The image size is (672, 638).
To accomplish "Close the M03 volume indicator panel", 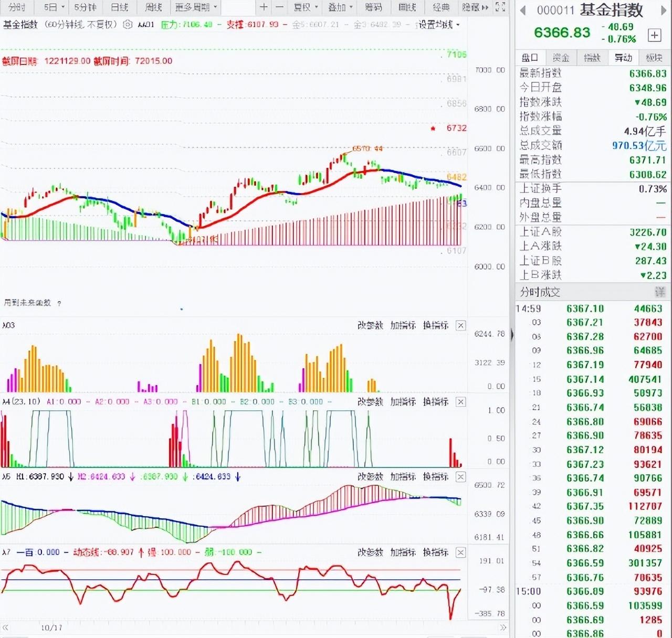I will point(460,326).
